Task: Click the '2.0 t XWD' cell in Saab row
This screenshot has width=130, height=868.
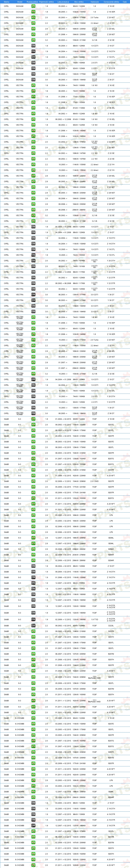Action: [x=95, y=481]
